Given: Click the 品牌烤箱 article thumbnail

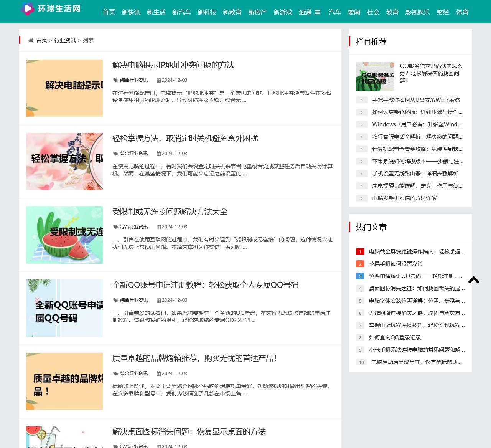Looking at the screenshot, I should 64,382.
